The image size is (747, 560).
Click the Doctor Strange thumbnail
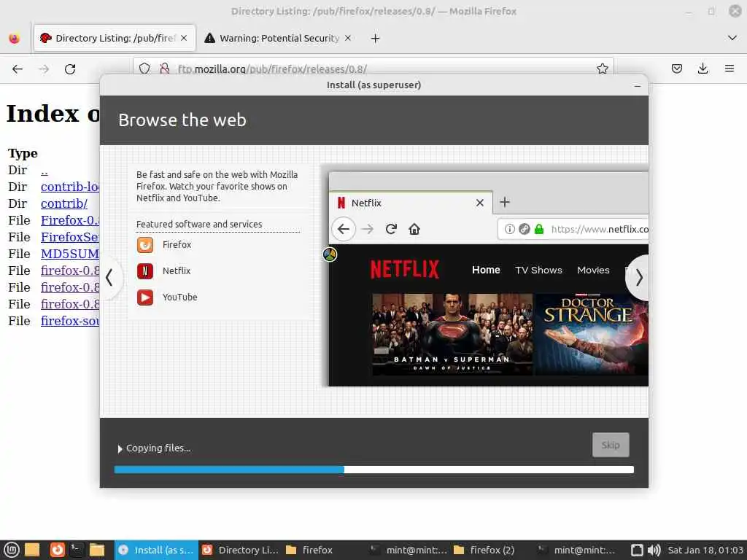click(591, 334)
